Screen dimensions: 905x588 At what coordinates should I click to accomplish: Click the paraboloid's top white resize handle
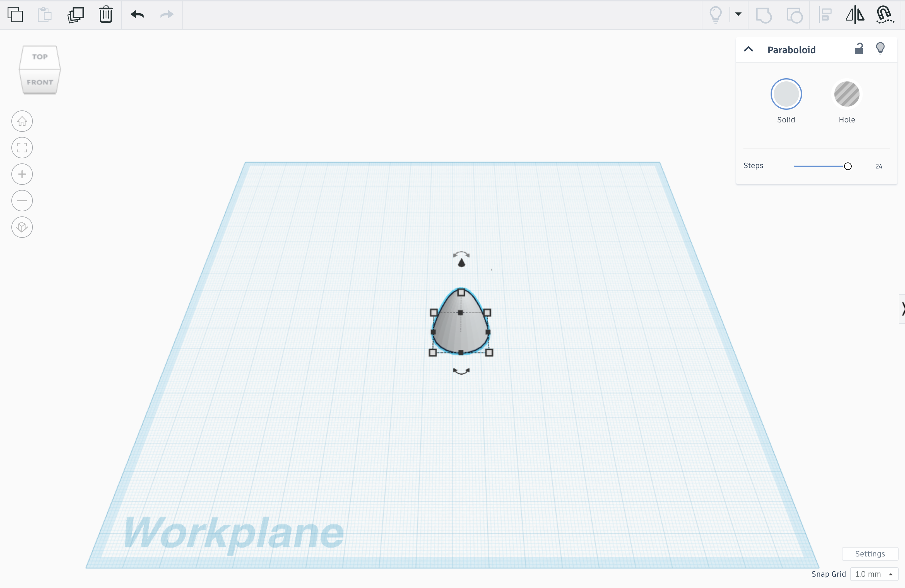pos(461,293)
